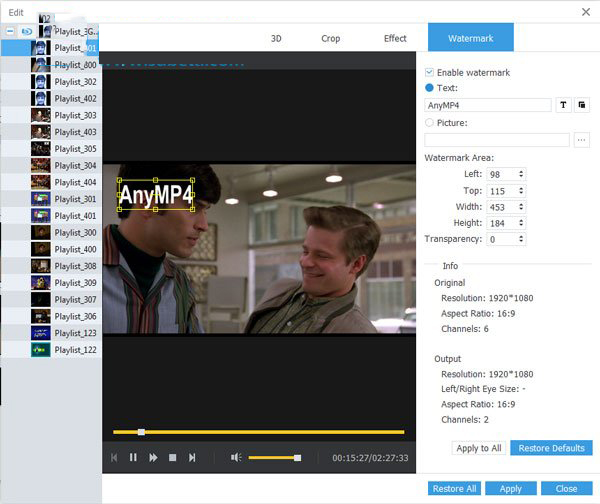Select the Playlist_800 thumbnail
600x504 pixels.
(x=41, y=65)
